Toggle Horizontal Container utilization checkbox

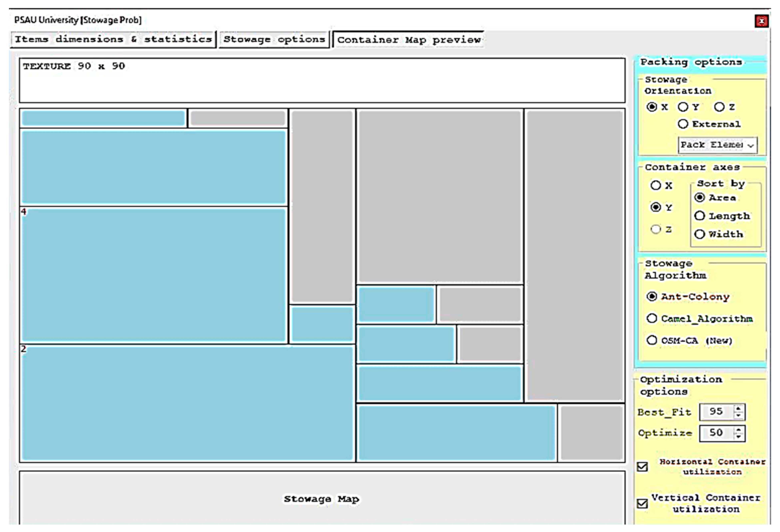[642, 467]
